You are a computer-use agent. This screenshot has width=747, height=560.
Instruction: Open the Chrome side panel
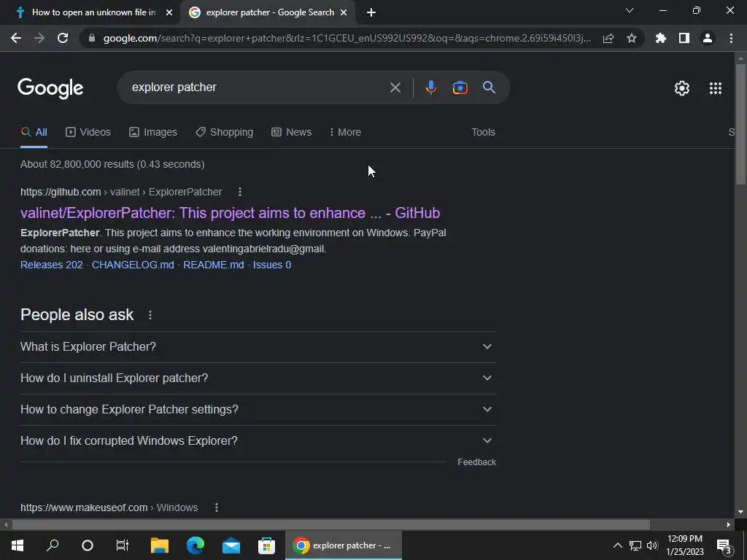(684, 38)
